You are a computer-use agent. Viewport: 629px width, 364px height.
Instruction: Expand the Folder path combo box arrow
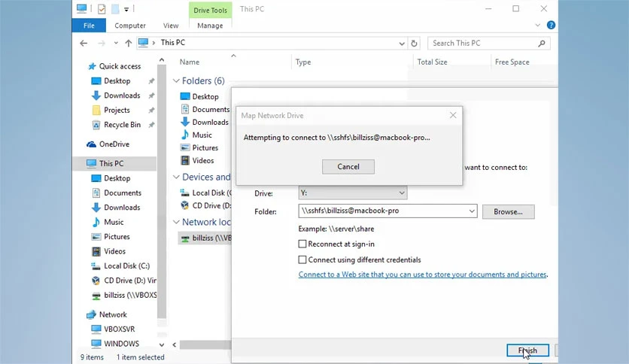coord(472,211)
